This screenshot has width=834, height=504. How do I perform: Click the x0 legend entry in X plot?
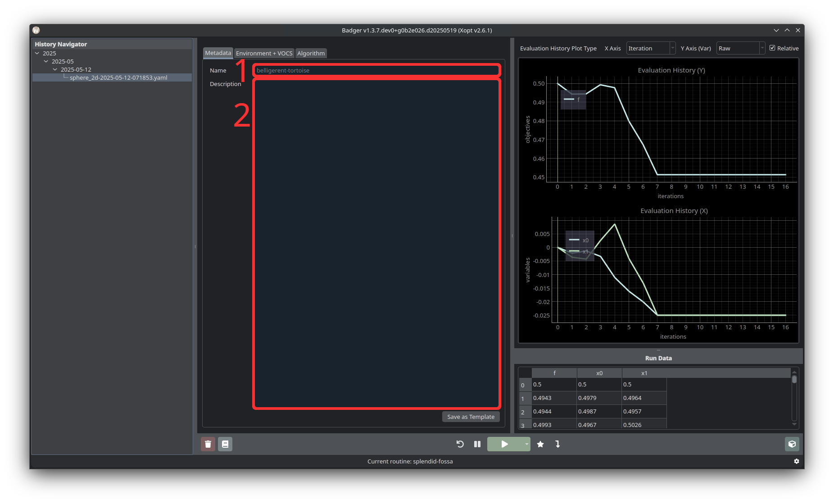tap(579, 240)
